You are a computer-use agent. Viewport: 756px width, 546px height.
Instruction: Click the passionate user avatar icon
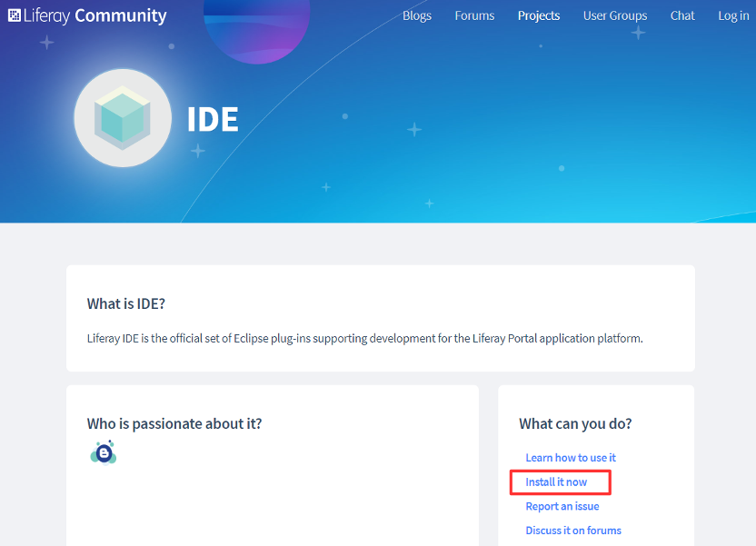tap(104, 452)
